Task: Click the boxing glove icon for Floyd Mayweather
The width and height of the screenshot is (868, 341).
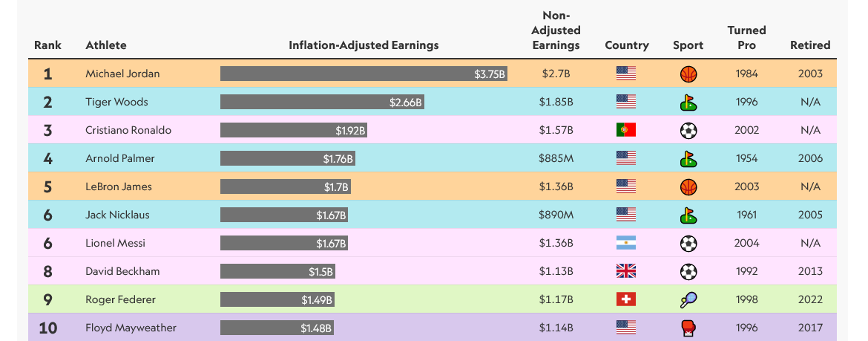Action: 688,328
